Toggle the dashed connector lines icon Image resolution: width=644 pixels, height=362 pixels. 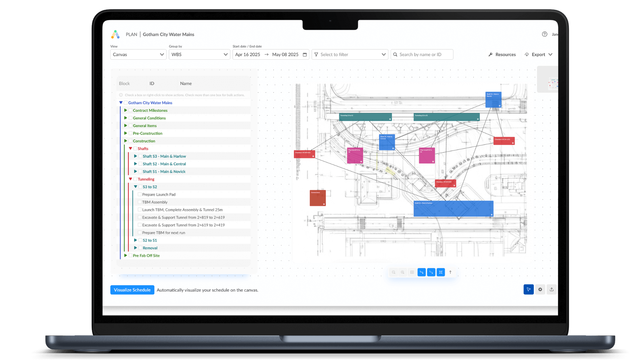tap(431, 272)
